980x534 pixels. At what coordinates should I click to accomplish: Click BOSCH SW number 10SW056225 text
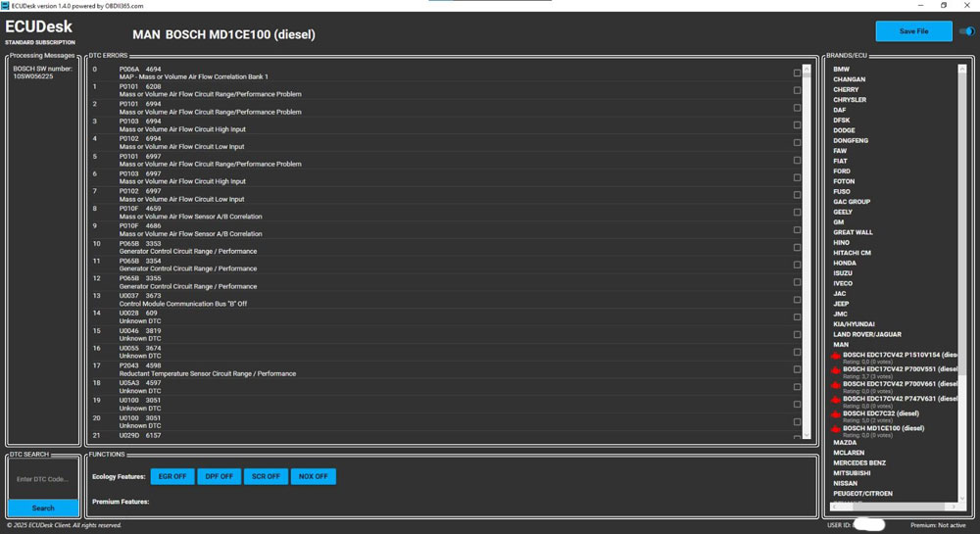click(42, 73)
